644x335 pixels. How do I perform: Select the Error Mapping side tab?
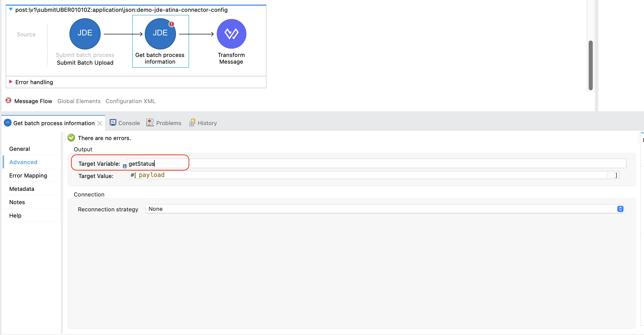28,176
